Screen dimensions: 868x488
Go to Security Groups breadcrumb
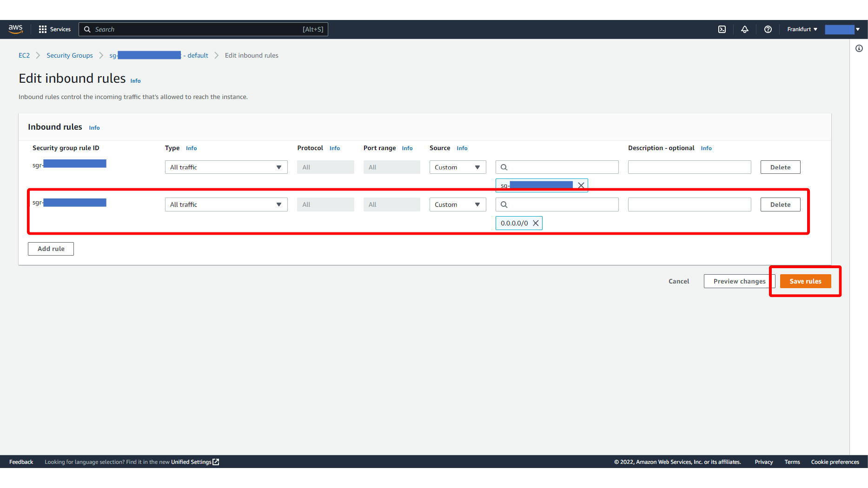(70, 55)
